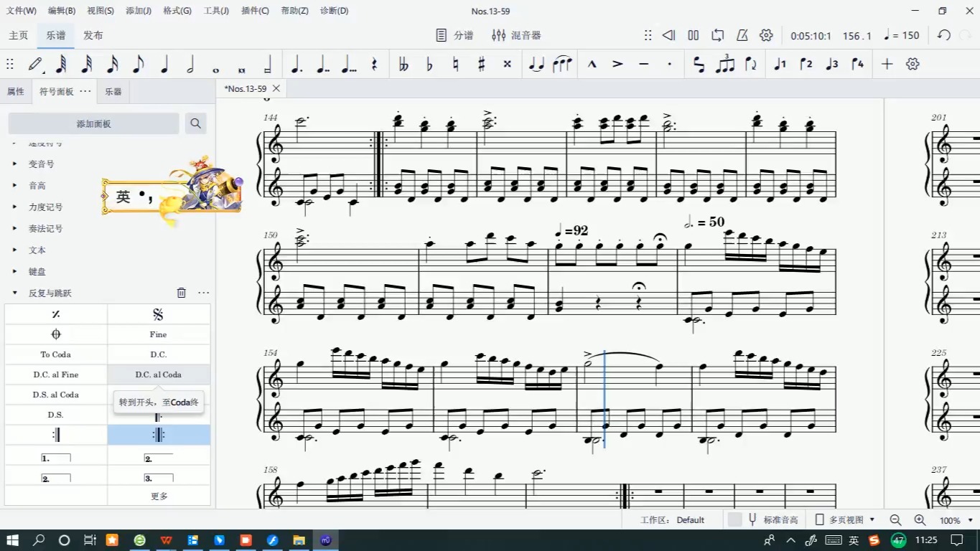Open playback settings gear
980x551 pixels.
(766, 35)
